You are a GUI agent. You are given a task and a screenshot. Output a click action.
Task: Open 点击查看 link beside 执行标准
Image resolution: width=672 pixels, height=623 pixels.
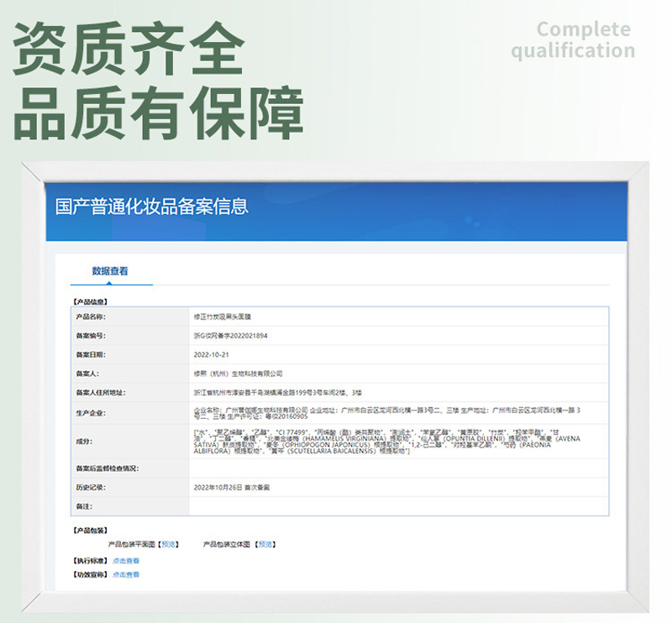[126, 560]
